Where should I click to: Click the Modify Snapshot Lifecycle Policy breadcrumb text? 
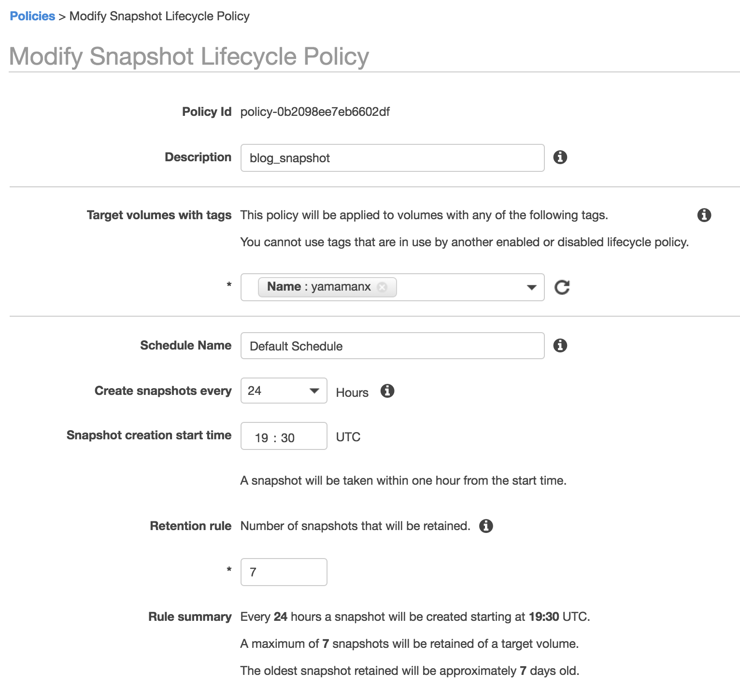point(159,16)
